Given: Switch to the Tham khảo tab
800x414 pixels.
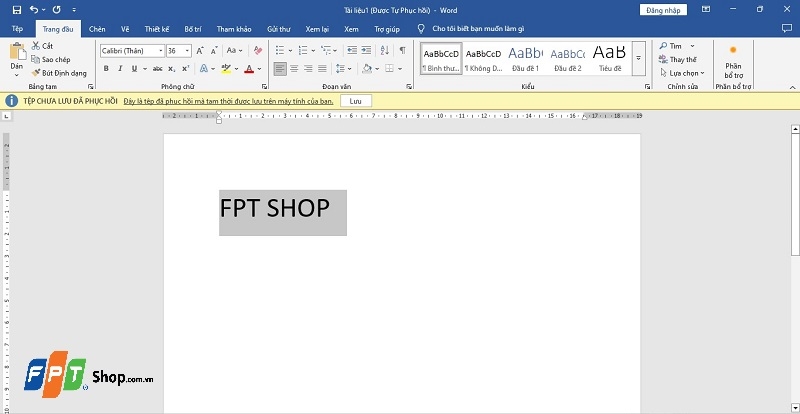Looking at the screenshot, I should (234, 29).
